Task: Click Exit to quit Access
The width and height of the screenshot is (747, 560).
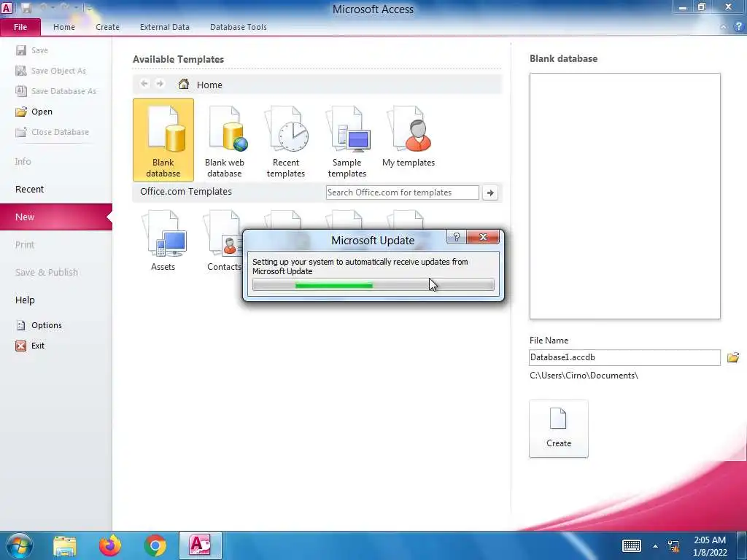Action: (30, 346)
